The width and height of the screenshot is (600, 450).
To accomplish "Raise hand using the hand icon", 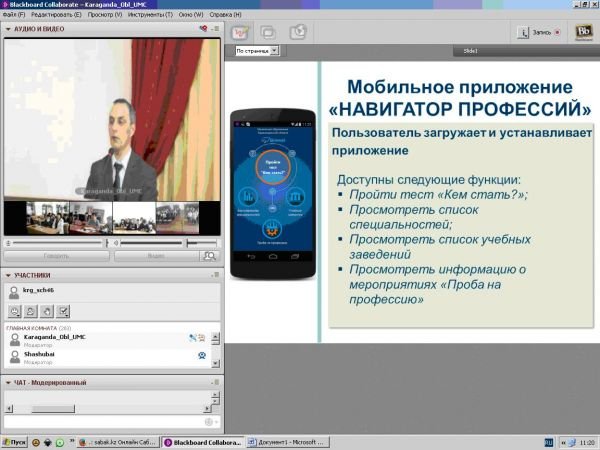I will pyautogui.click(x=47, y=311).
